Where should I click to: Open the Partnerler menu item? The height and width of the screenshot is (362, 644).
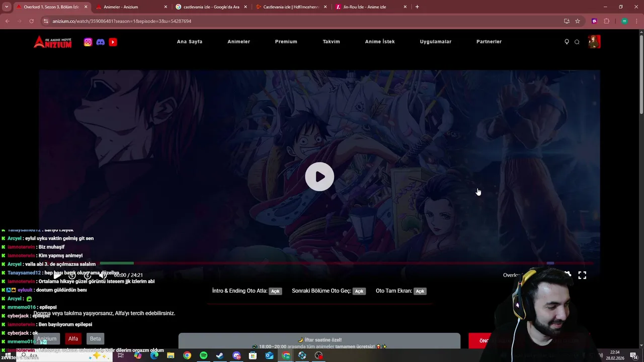(x=489, y=42)
